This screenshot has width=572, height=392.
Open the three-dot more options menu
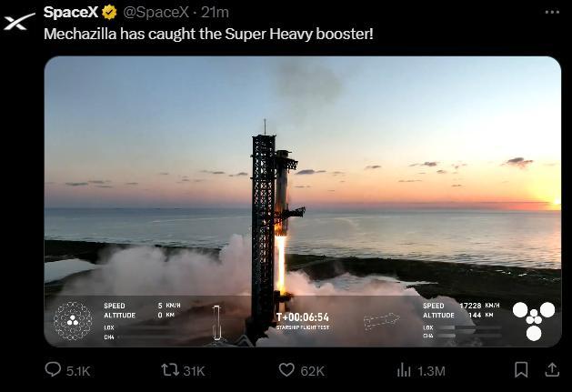click(x=552, y=12)
